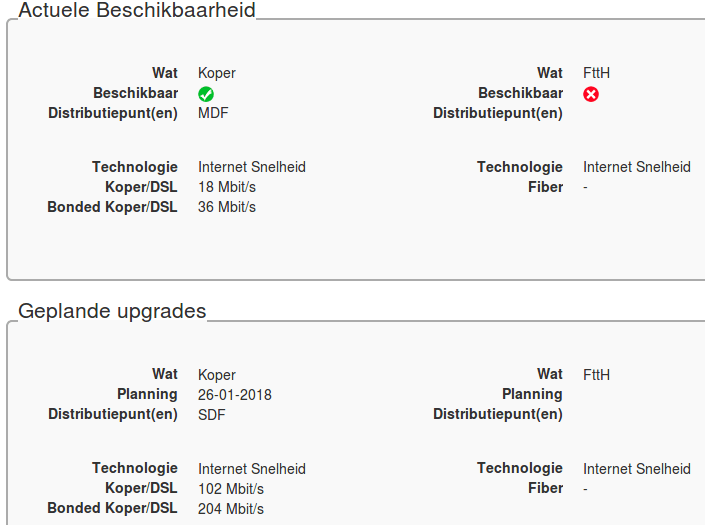
Task: Click the red FttH unavailable cross icon
Action: (591, 94)
